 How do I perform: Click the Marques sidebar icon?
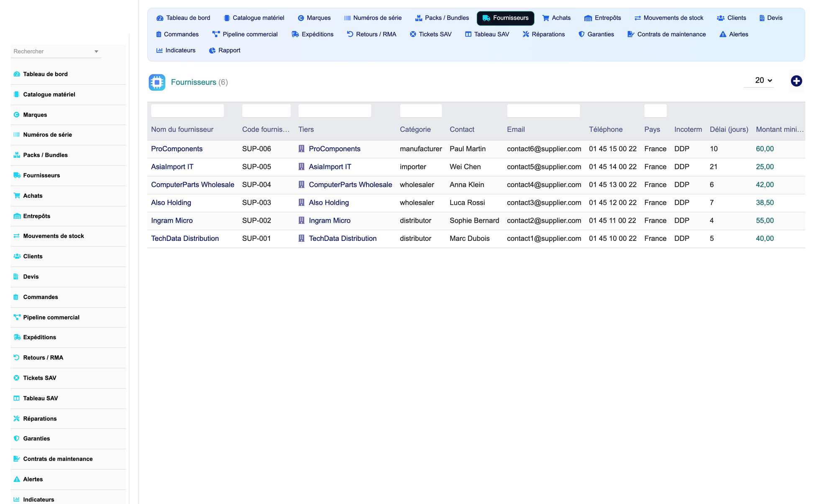coord(17,115)
